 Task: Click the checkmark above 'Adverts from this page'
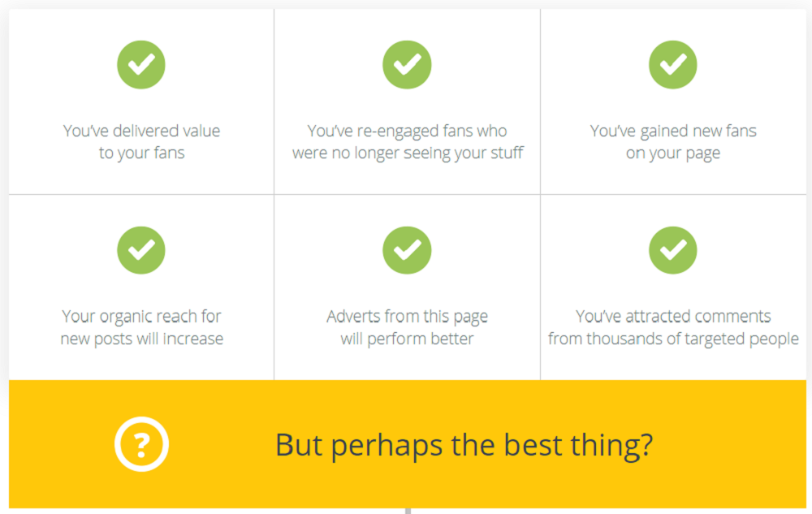(407, 250)
